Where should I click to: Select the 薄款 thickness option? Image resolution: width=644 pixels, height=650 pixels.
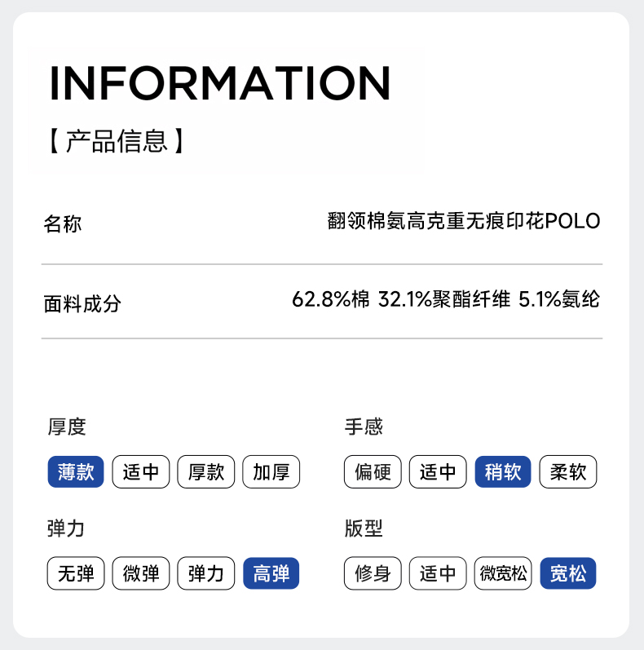[76, 471]
